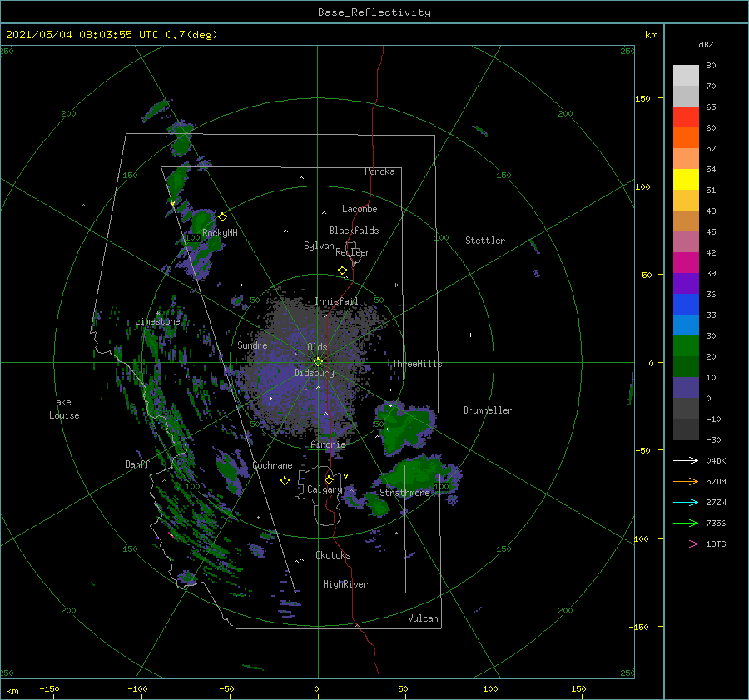This screenshot has width=749, height=700.
Task: Click the green 7356 arrow icon
Action: (686, 524)
